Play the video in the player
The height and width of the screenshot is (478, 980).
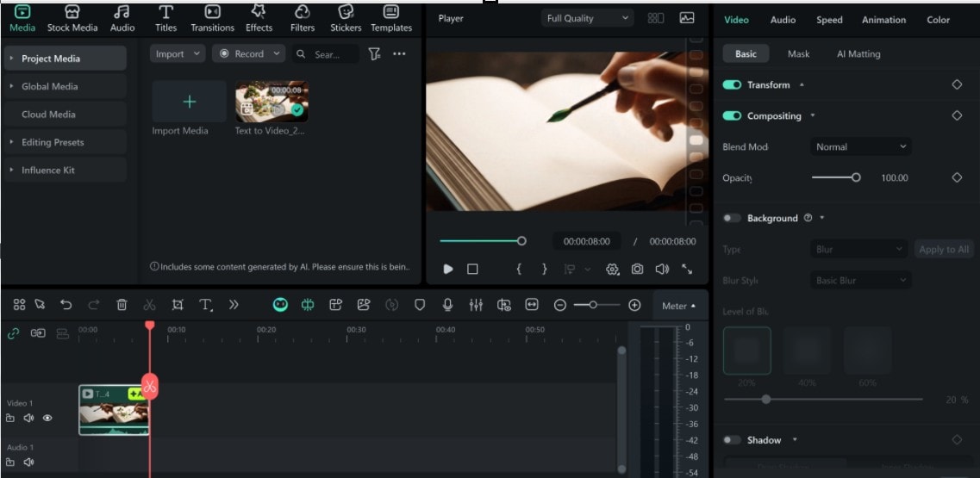[x=448, y=269]
